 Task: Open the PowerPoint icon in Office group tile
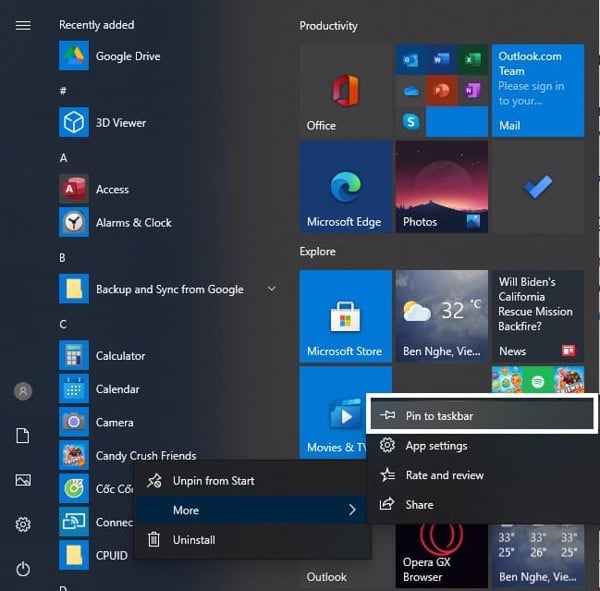(x=442, y=91)
